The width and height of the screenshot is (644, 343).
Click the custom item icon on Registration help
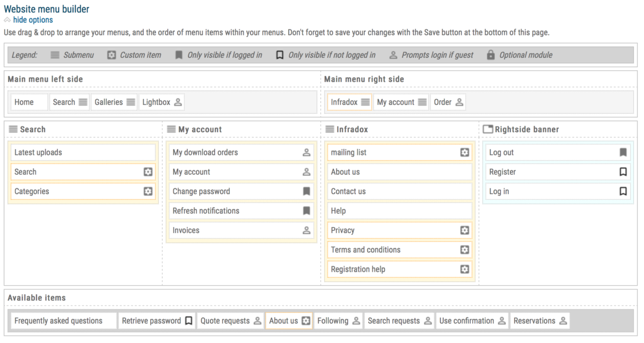[465, 269]
